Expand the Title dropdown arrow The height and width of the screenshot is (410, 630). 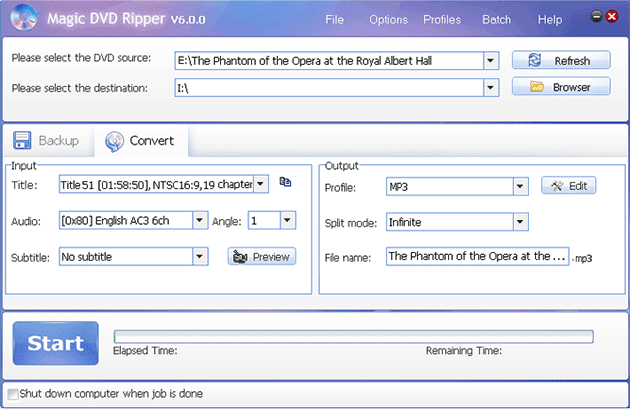click(261, 184)
